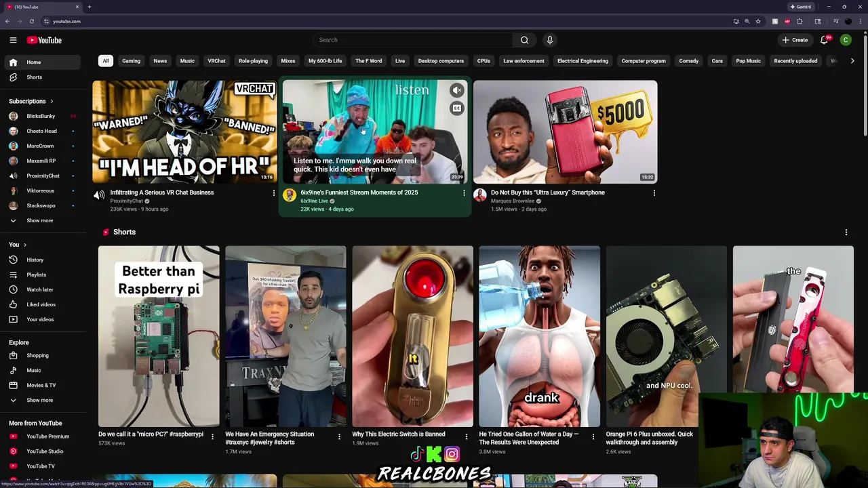
Task: Open new browser tab
Action: point(89,7)
